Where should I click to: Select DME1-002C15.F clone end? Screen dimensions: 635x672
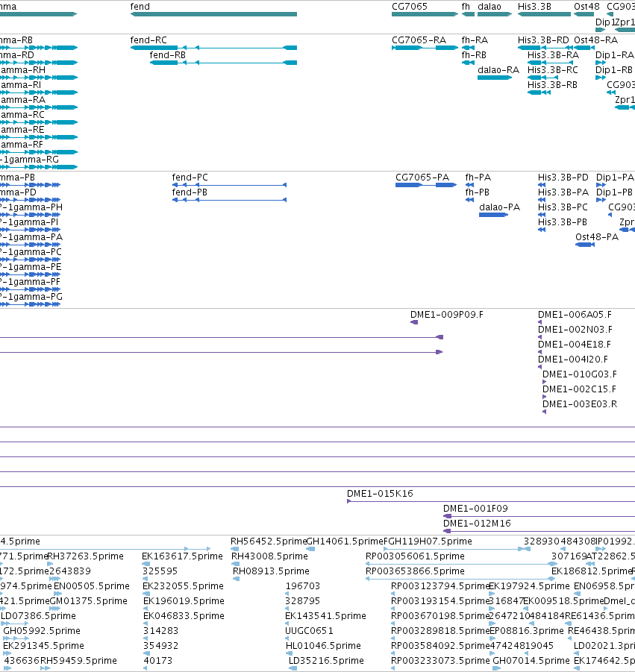click(544, 397)
